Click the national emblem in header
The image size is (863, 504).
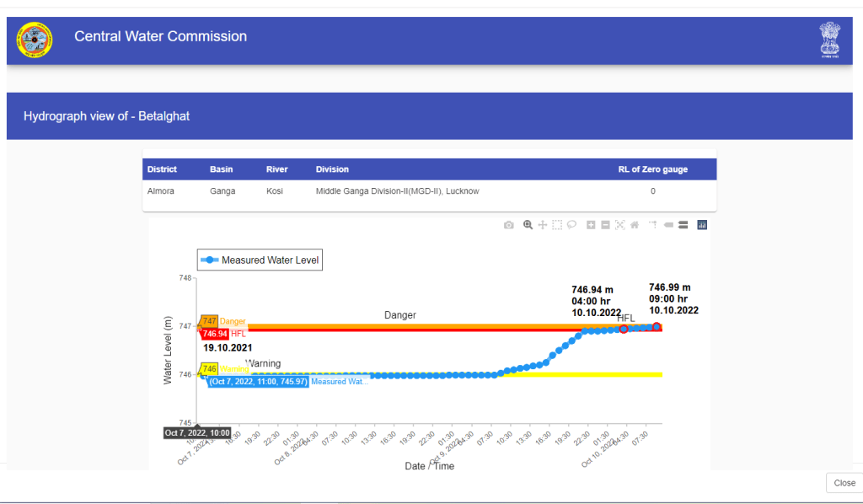tap(829, 40)
